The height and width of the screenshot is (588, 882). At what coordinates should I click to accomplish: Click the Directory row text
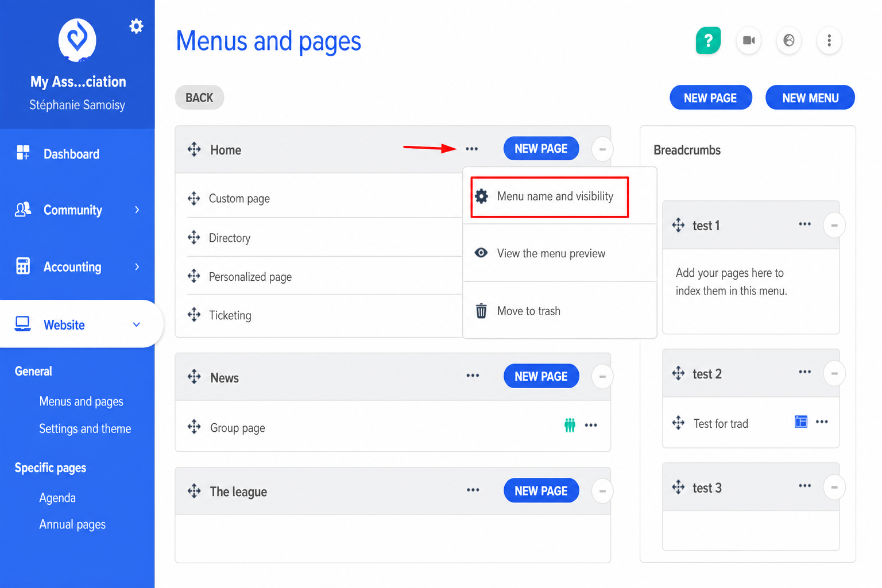click(x=230, y=238)
